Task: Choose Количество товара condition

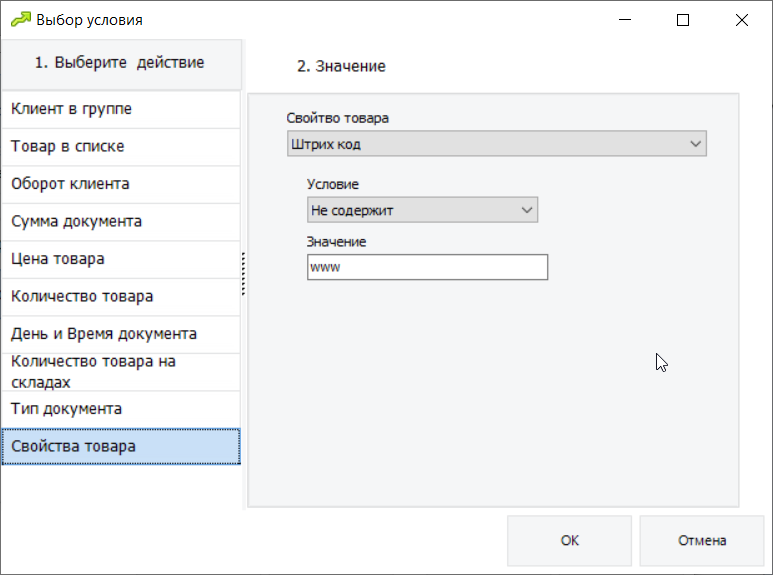Action: [x=121, y=296]
